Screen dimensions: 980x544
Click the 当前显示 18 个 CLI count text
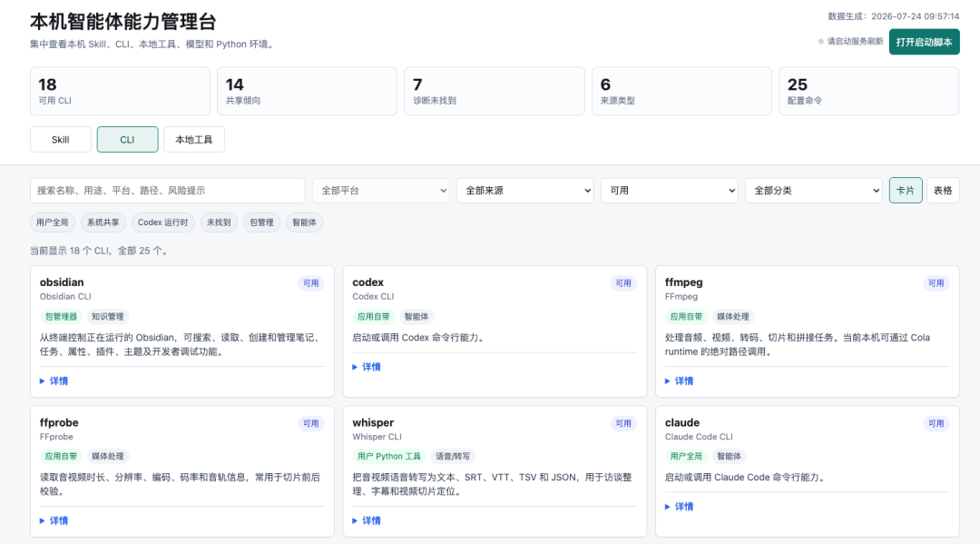tap(99, 251)
